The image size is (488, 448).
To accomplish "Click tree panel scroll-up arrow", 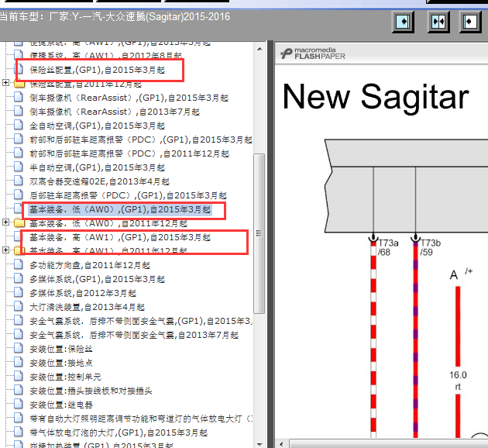I will [x=259, y=49].
